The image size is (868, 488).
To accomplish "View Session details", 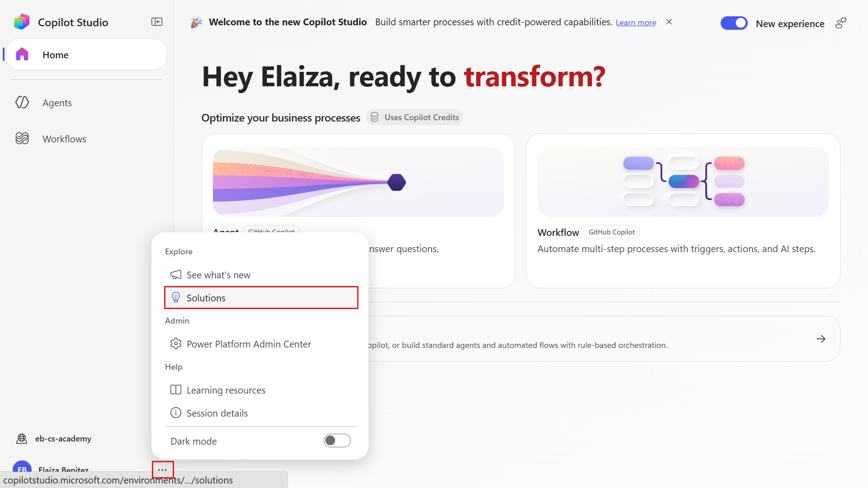I will point(261,413).
